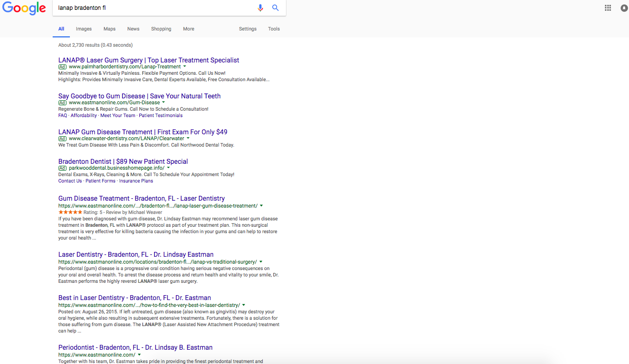Open the Google apps grid
The width and height of the screenshot is (629, 364).
tap(608, 8)
